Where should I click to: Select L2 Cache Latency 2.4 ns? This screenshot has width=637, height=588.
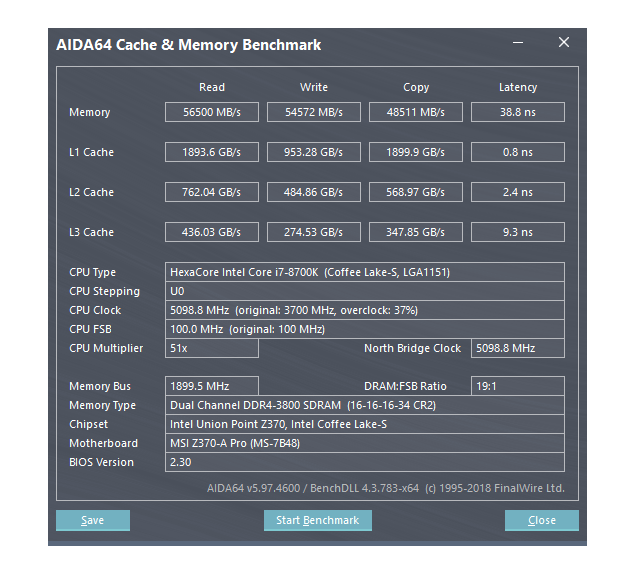[x=518, y=192]
